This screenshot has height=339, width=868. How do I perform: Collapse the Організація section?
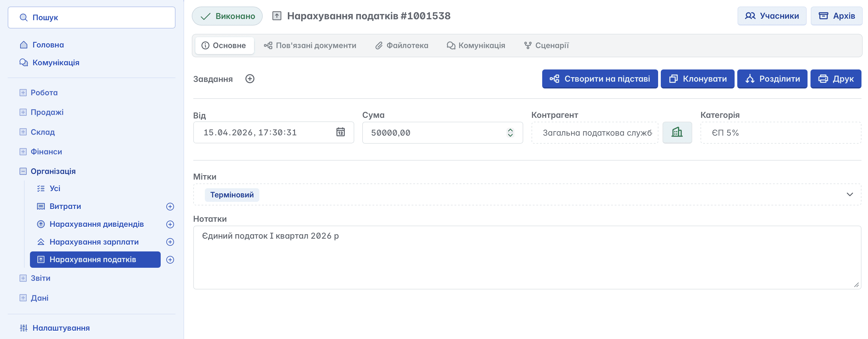pos(23,171)
